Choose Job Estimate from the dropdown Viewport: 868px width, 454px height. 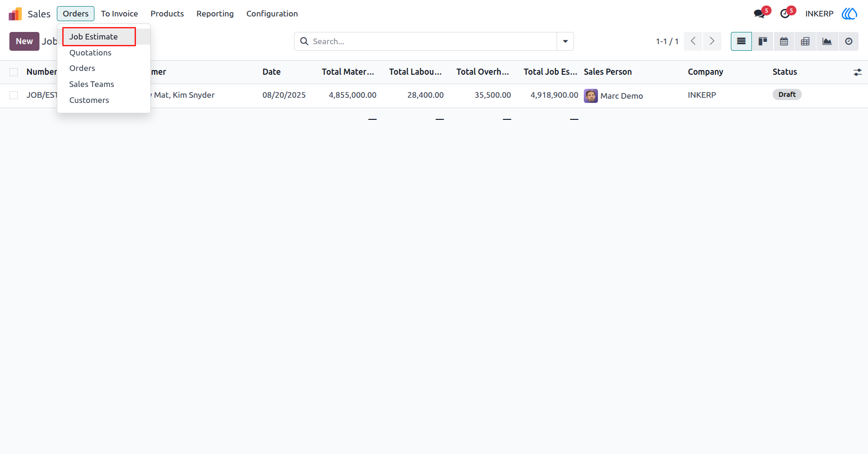tap(104, 37)
